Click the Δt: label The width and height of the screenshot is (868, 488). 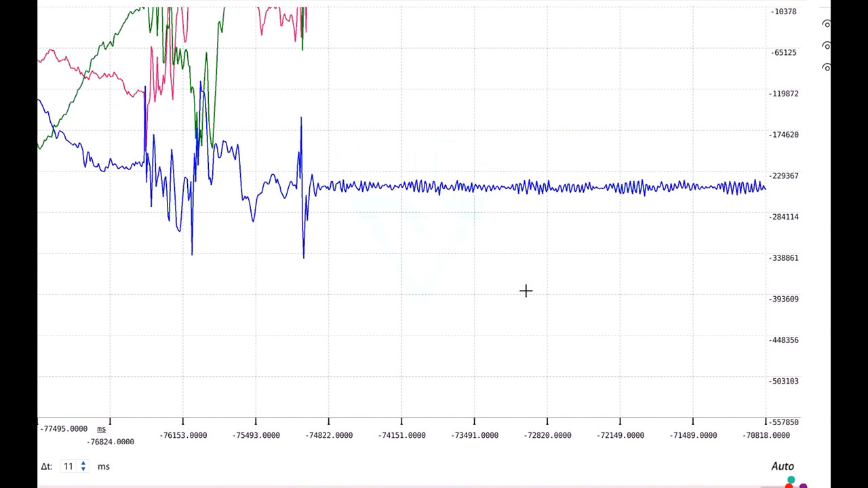point(47,466)
